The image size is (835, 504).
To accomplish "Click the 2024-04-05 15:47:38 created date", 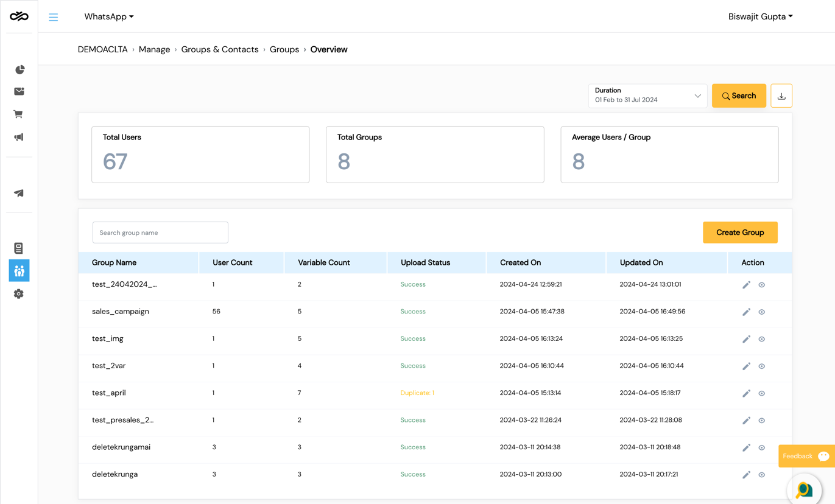I will click(532, 311).
